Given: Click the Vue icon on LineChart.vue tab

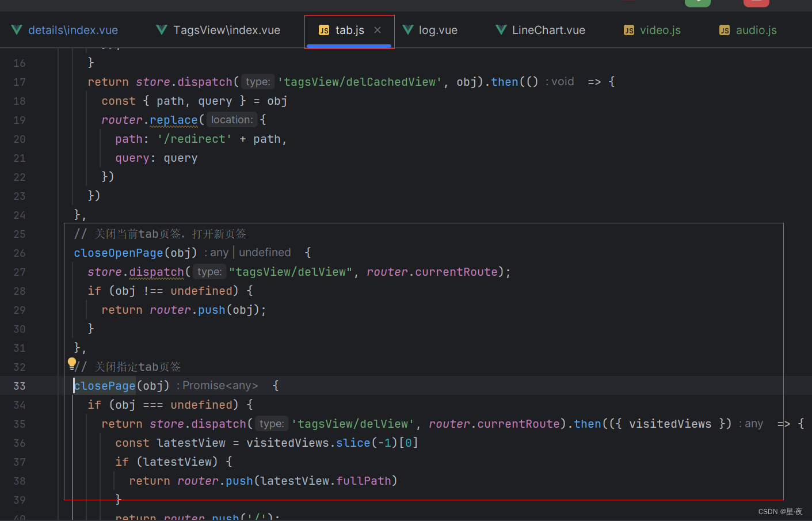Looking at the screenshot, I should 502,30.
